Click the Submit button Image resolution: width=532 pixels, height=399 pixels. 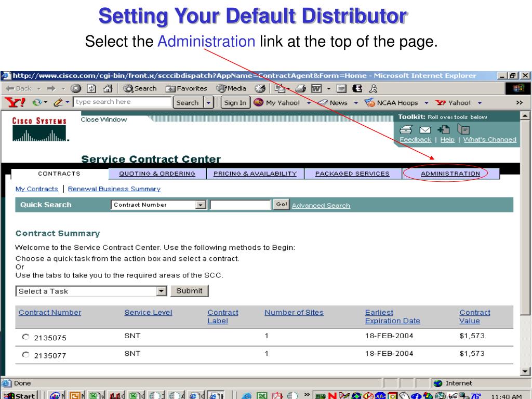[x=189, y=291]
